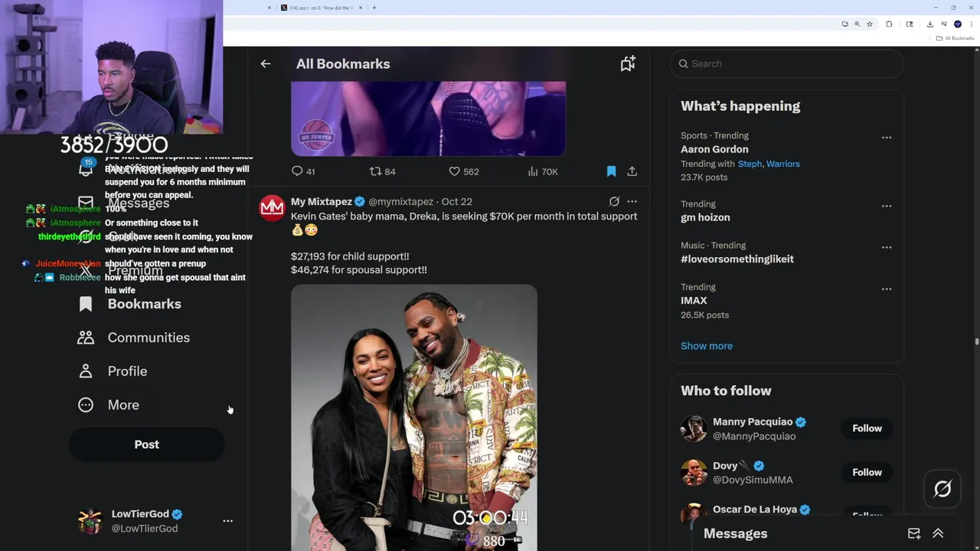Image resolution: width=980 pixels, height=551 pixels.
Task: Expand the Messages drawer with double chevron
Action: tap(938, 533)
